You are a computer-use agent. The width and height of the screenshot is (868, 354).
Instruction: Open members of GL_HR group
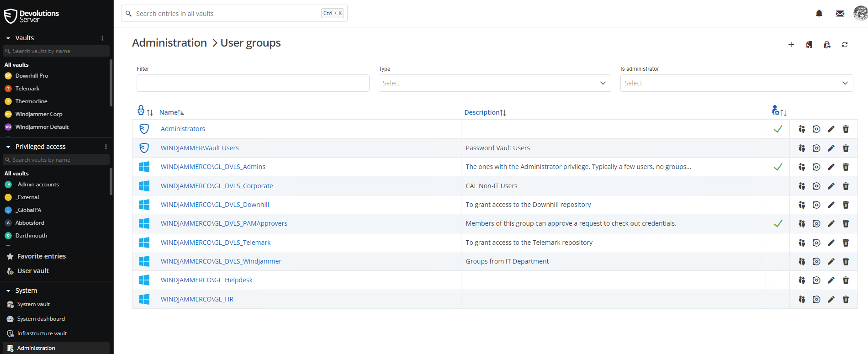pyautogui.click(x=802, y=299)
